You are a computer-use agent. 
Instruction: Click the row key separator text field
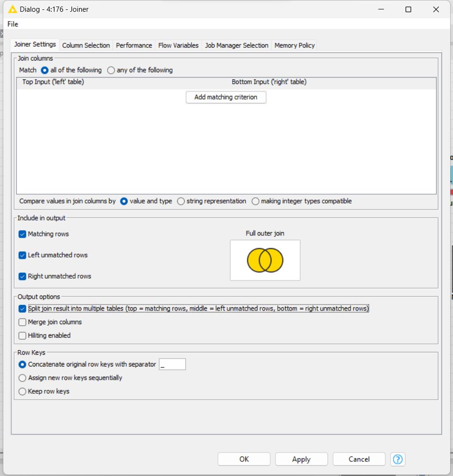pos(172,364)
